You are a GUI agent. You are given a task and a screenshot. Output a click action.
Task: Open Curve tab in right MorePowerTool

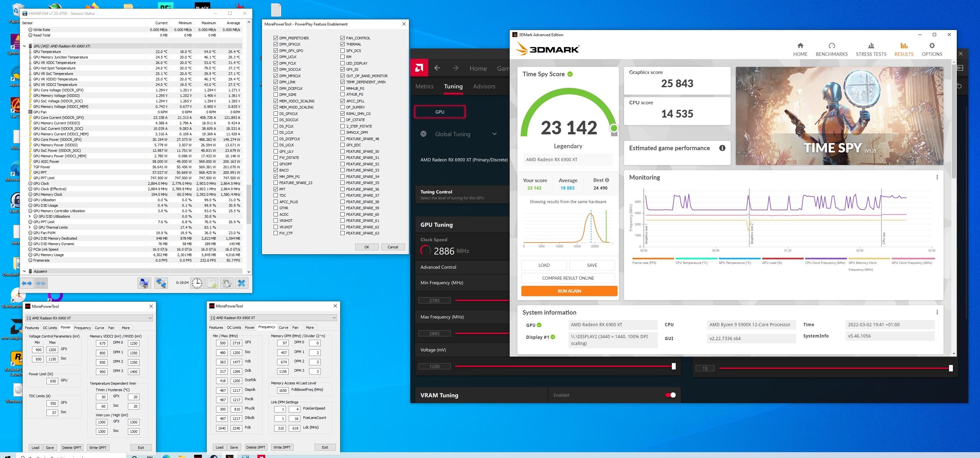point(283,328)
